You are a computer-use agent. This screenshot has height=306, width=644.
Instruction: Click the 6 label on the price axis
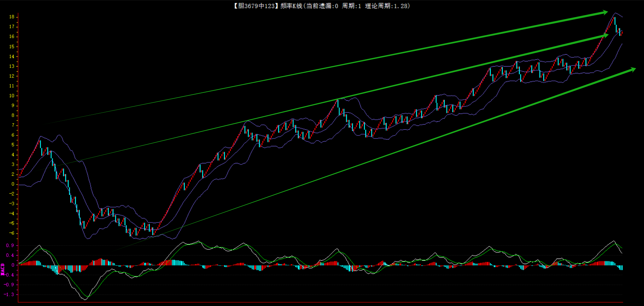tap(13, 135)
